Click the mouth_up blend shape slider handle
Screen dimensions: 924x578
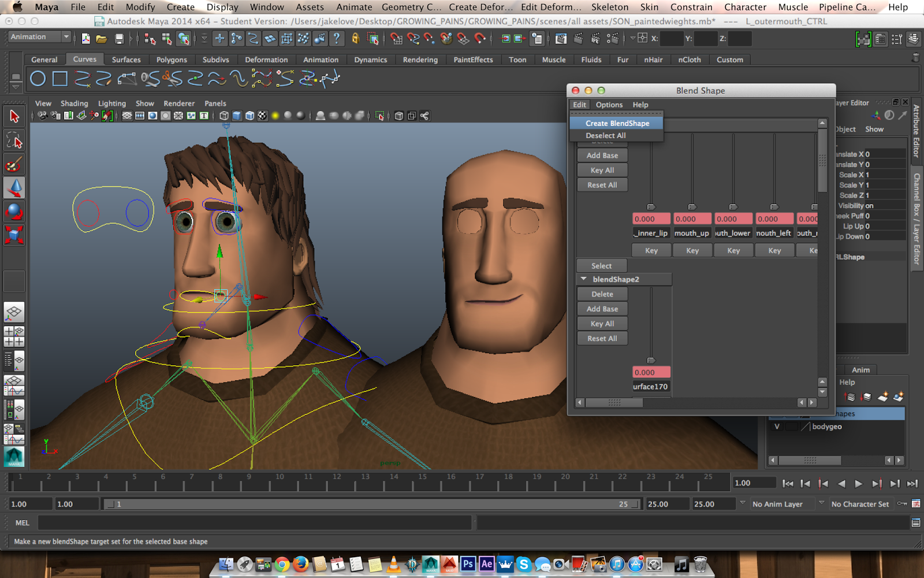(692, 207)
